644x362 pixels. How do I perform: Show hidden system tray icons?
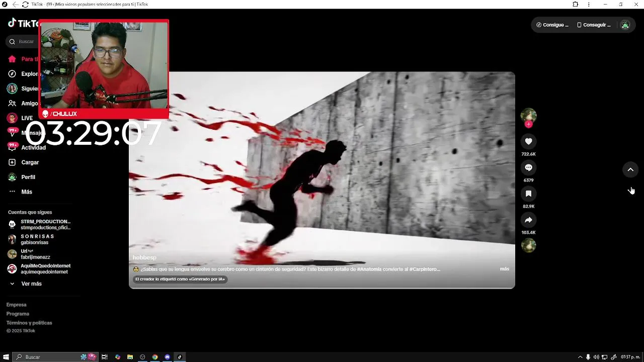coord(580,357)
